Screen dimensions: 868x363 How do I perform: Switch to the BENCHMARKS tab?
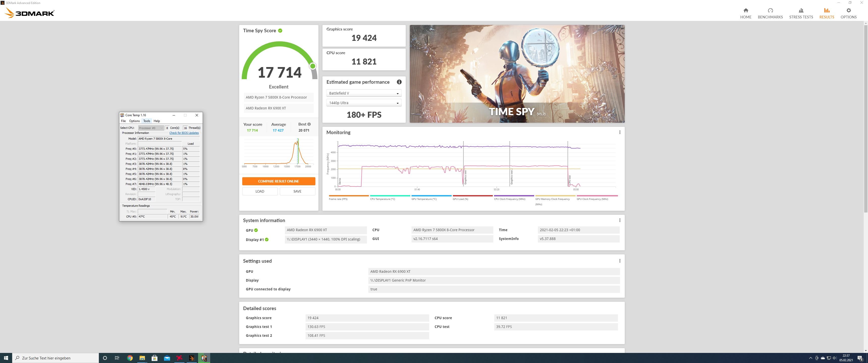coord(770,13)
